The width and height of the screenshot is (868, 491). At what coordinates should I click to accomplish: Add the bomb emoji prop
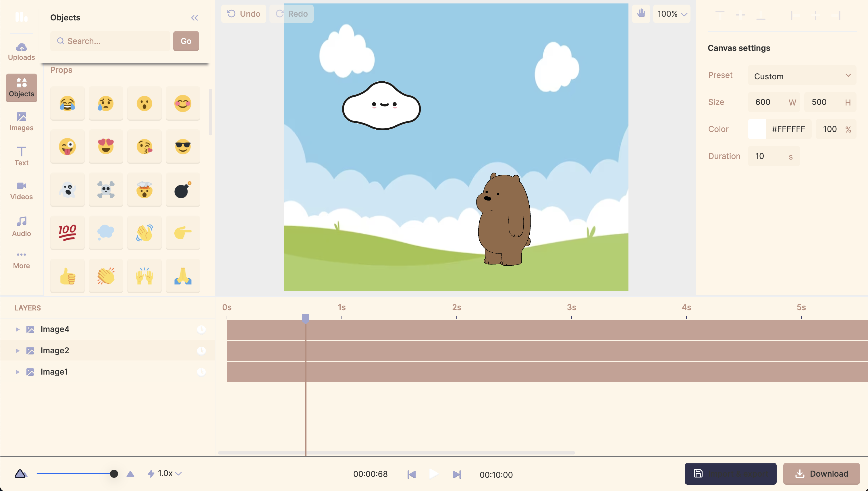[x=183, y=189]
